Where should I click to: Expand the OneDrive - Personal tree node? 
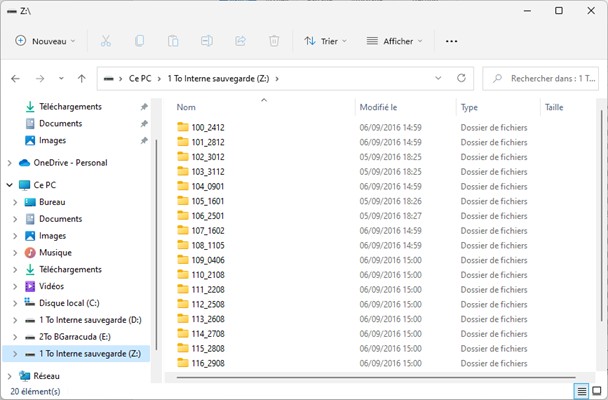click(10, 163)
